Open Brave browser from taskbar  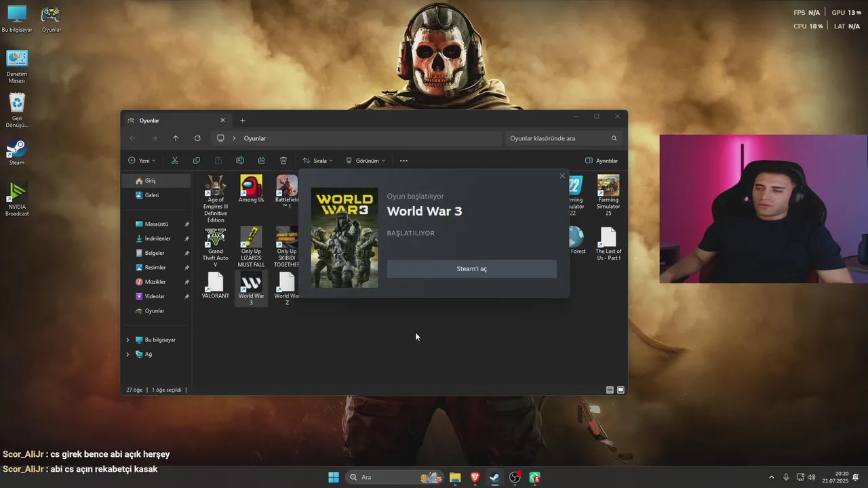point(475,477)
